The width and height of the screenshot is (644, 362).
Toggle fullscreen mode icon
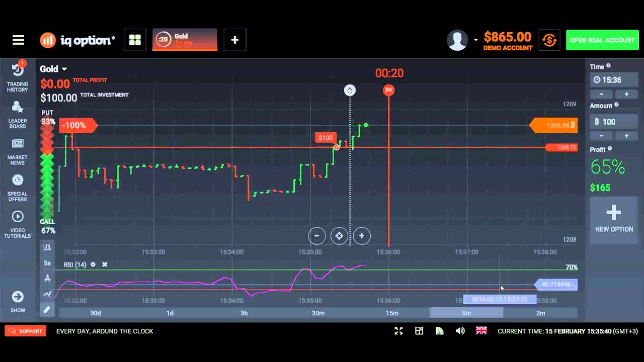point(398,331)
